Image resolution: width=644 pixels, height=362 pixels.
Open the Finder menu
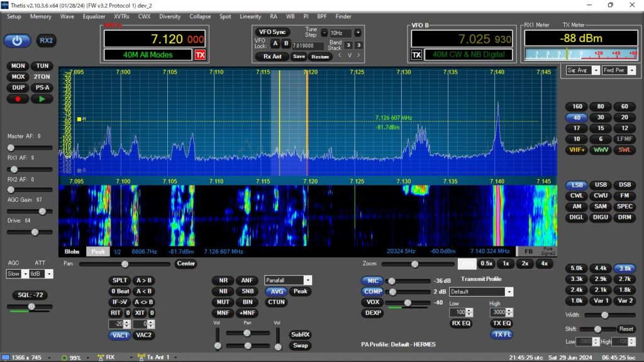tap(343, 16)
